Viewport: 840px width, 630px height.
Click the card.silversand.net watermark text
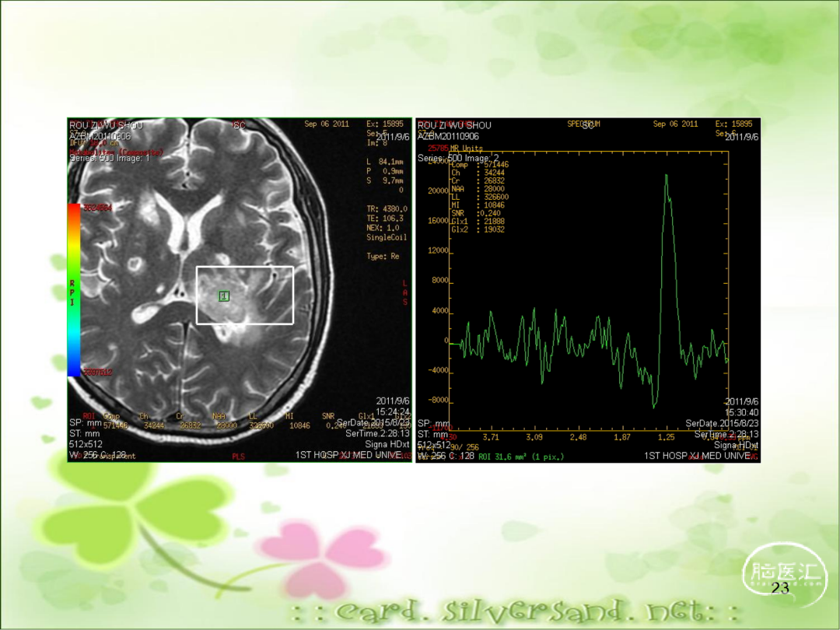[x=514, y=610]
